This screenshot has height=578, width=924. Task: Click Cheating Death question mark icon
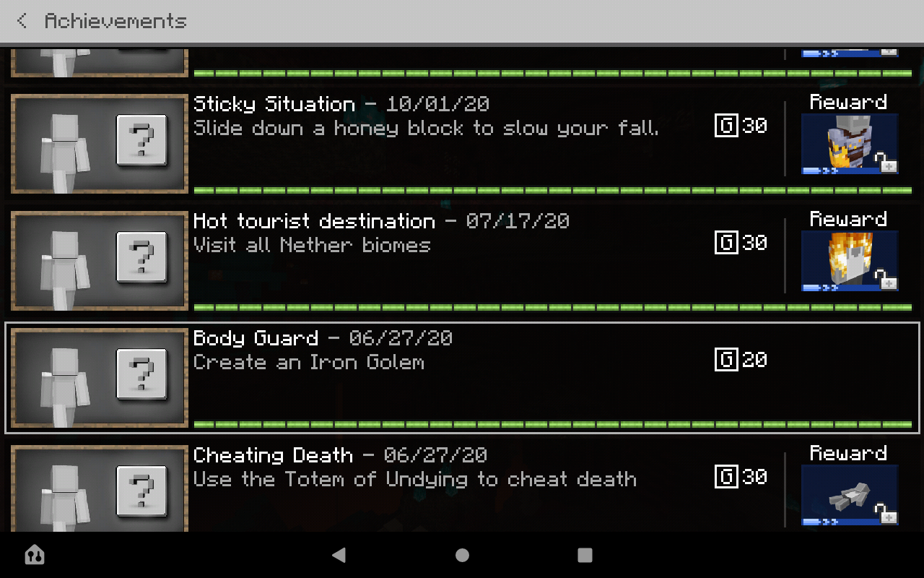141,491
